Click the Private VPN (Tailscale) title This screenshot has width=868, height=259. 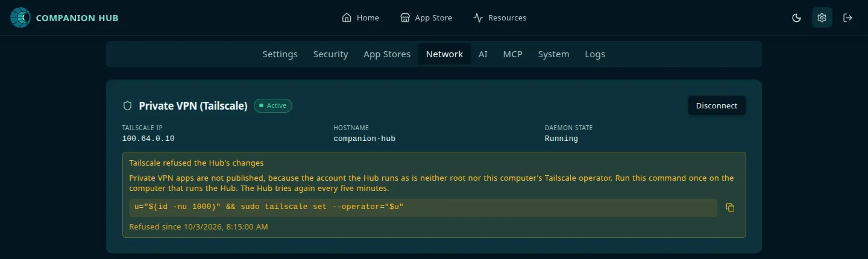[x=193, y=106]
